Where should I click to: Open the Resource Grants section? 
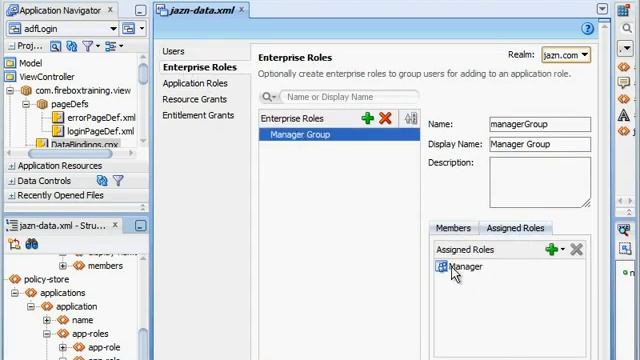click(x=194, y=99)
